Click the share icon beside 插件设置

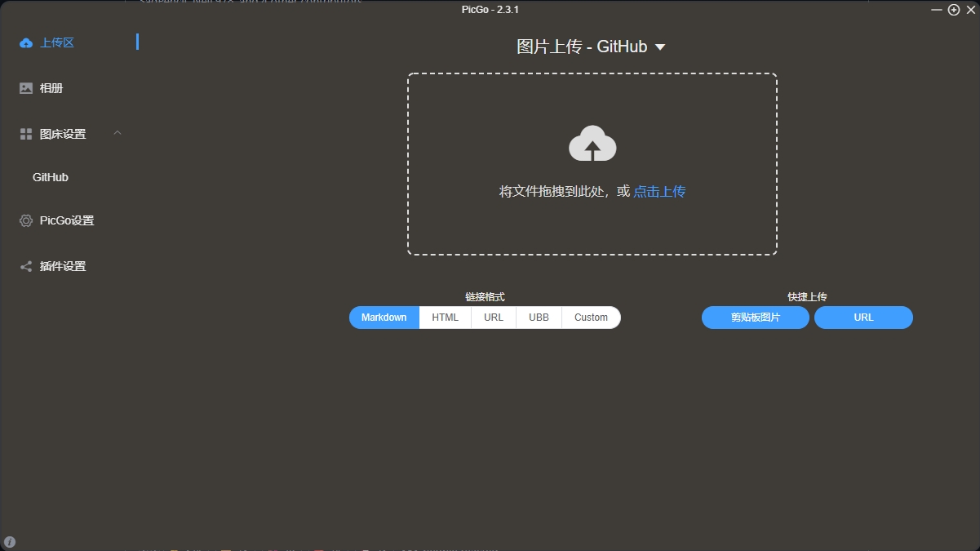point(26,266)
